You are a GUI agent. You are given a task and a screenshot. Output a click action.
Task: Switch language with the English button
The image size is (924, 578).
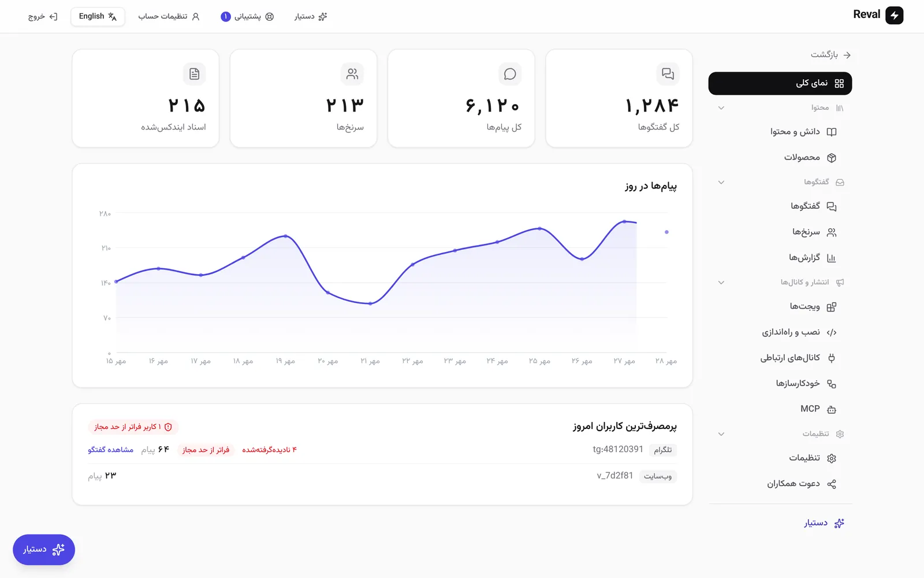tap(98, 16)
